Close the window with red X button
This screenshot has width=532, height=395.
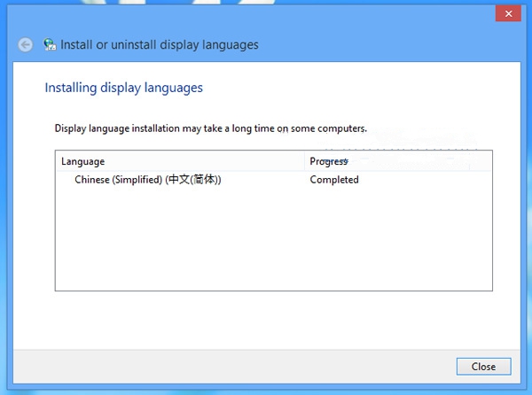pos(506,13)
